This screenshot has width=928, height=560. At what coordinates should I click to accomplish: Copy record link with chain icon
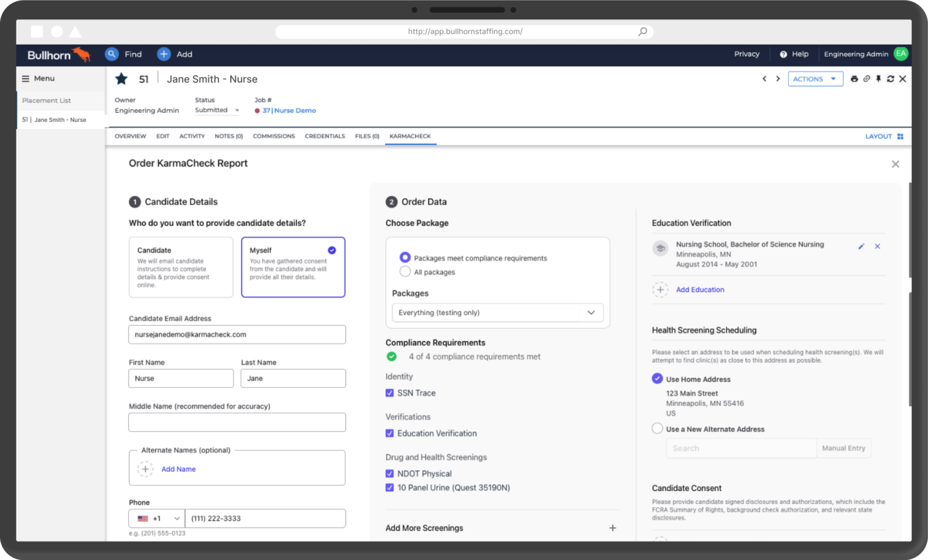(x=866, y=79)
